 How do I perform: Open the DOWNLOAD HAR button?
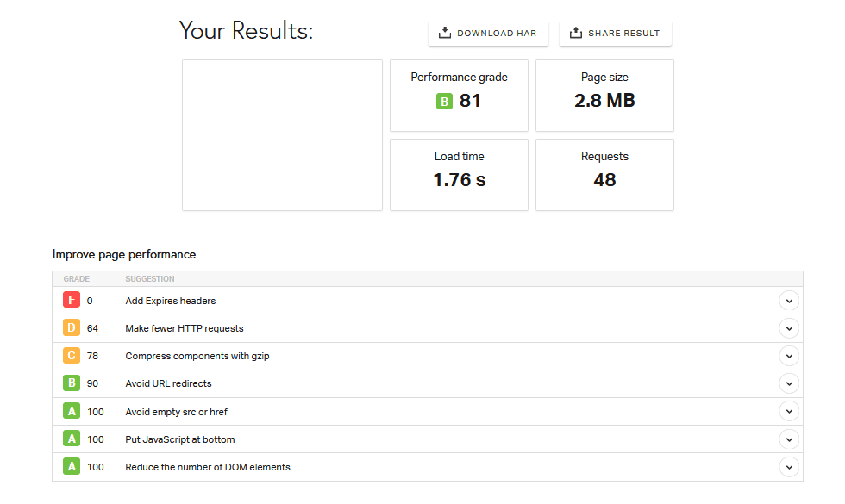click(x=488, y=32)
